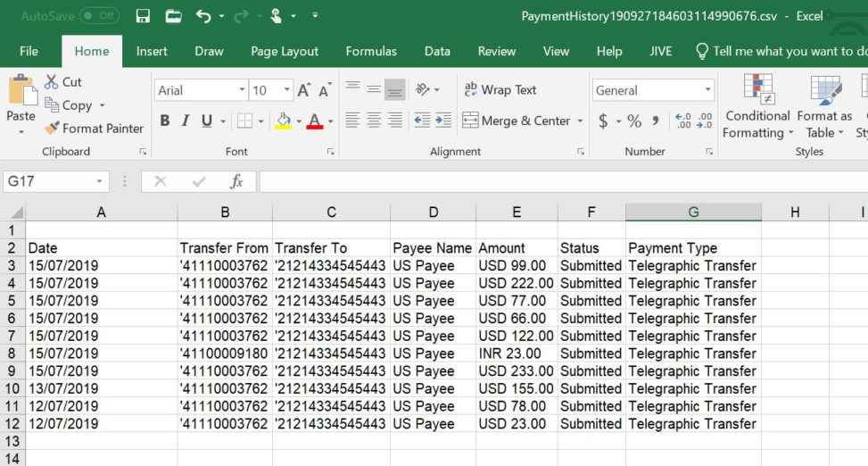
Task: Expand the General number format dropdown
Action: (707, 90)
